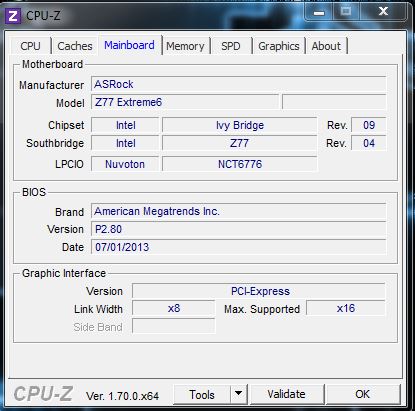Expand the Tools dropdown arrow
The image size is (415, 411).
pos(238,394)
